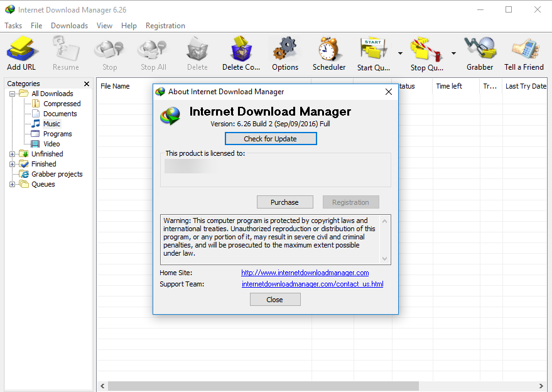Open the Support Team contact_us link

[x=312, y=284]
